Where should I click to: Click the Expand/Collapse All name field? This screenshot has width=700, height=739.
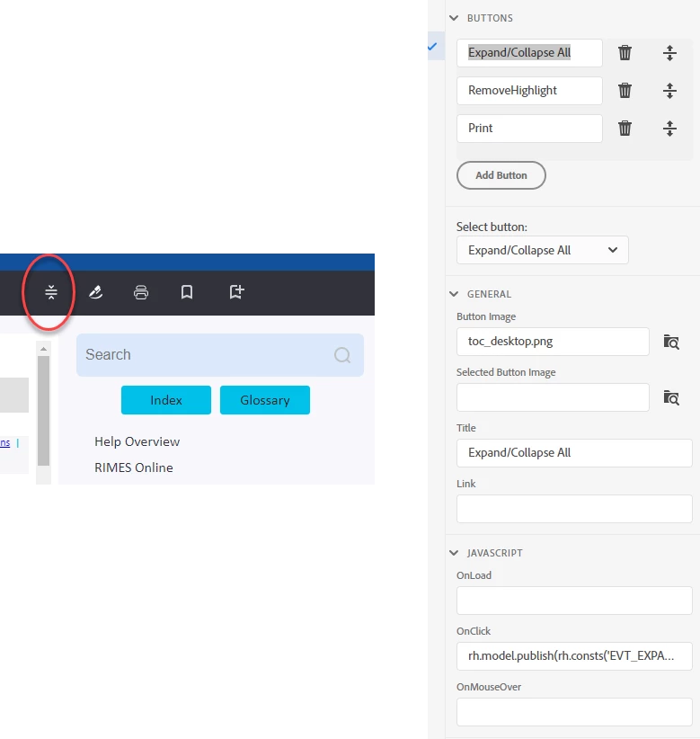click(x=529, y=53)
